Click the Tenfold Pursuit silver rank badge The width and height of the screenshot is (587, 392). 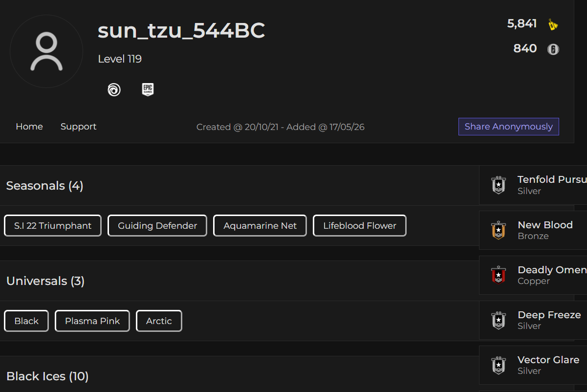point(499,185)
